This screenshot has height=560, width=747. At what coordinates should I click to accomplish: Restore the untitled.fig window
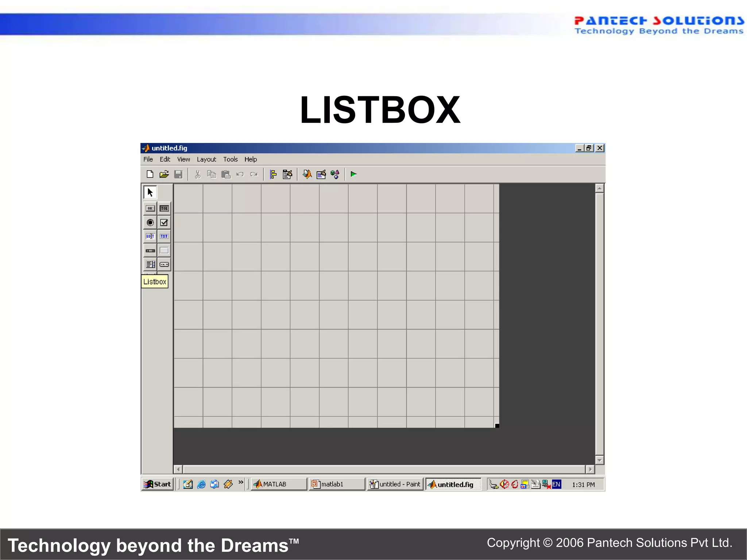(589, 148)
